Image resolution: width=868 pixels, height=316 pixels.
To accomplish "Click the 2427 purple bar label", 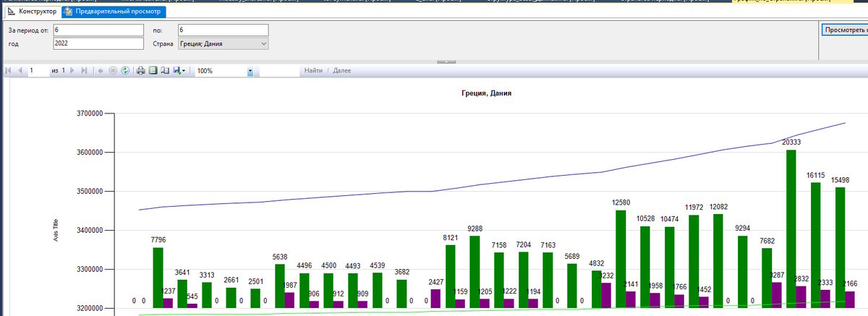I will coord(435,282).
